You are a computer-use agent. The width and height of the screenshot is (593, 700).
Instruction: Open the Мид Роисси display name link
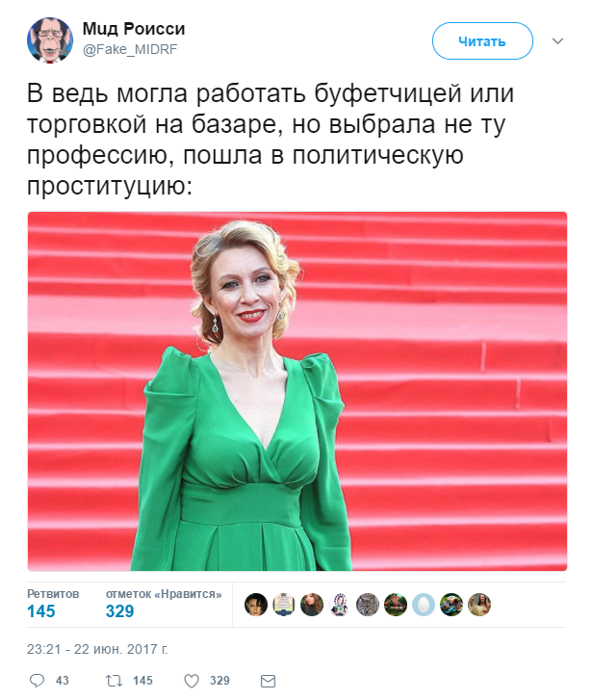tap(134, 29)
